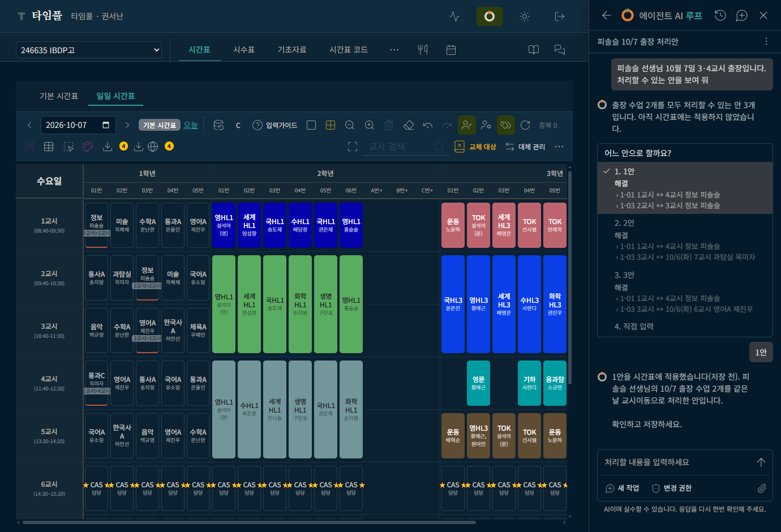This screenshot has height=532, width=781.
Task: Open kebab menu beside 피솔솔 10/7 출장 처리안
Action: [x=766, y=41]
